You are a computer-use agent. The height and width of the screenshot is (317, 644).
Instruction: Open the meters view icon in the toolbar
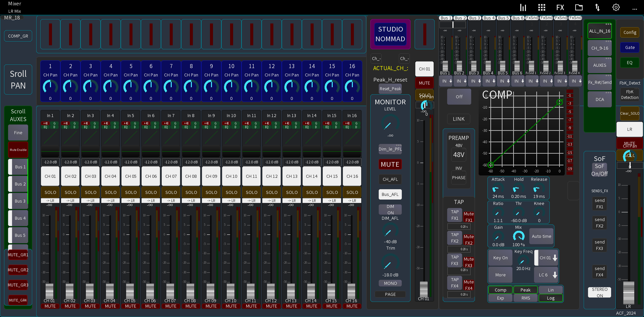pos(523,7)
